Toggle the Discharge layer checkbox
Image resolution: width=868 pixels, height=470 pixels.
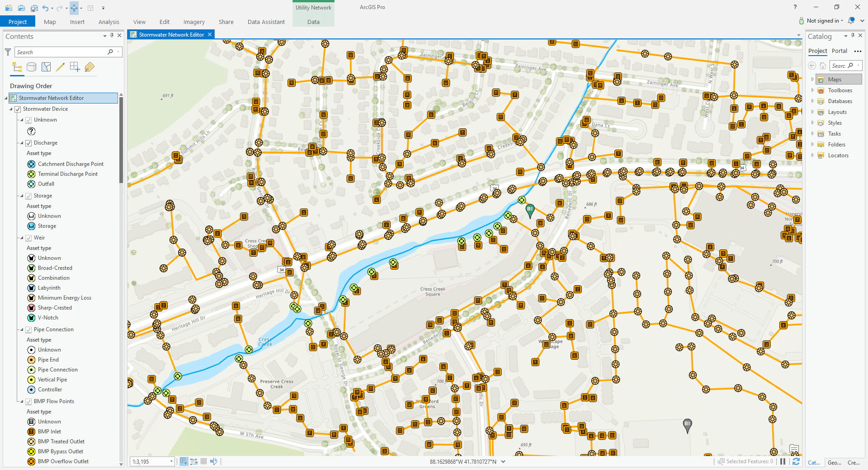pyautogui.click(x=28, y=143)
